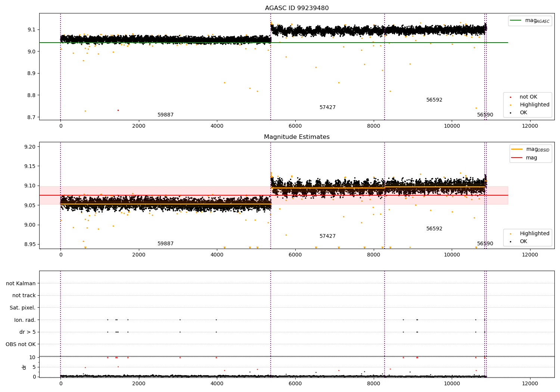Image resolution: width=560 pixels, height=392 pixels.
Task: Click the 12000 x-axis tick of top plot
Action: click(530, 126)
